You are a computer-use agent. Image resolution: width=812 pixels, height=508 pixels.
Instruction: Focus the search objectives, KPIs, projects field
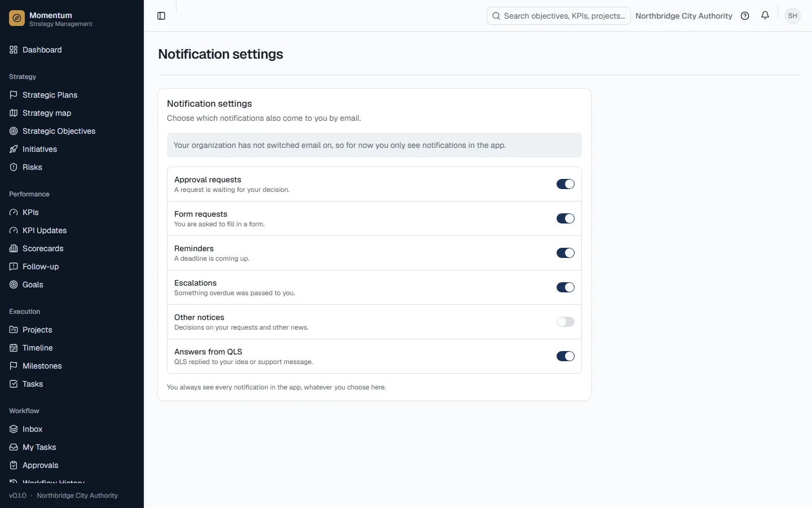[x=558, y=16]
